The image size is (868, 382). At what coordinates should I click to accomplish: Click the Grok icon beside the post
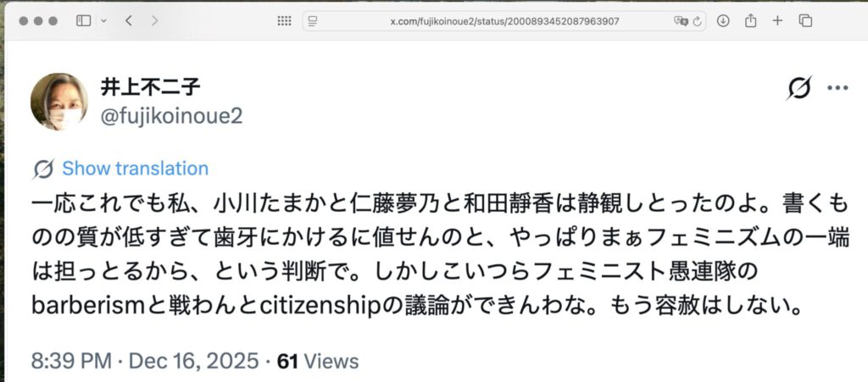click(x=798, y=88)
